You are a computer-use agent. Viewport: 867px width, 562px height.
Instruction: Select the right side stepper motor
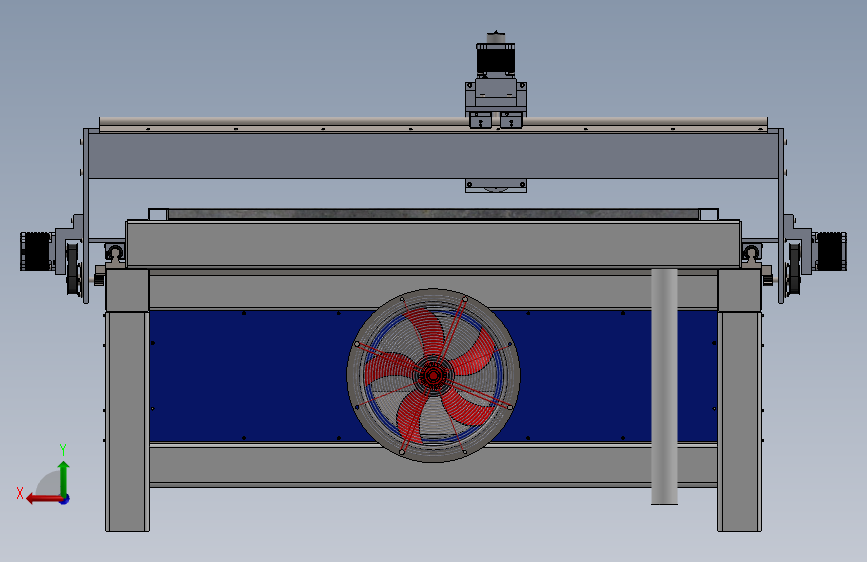coord(831,251)
